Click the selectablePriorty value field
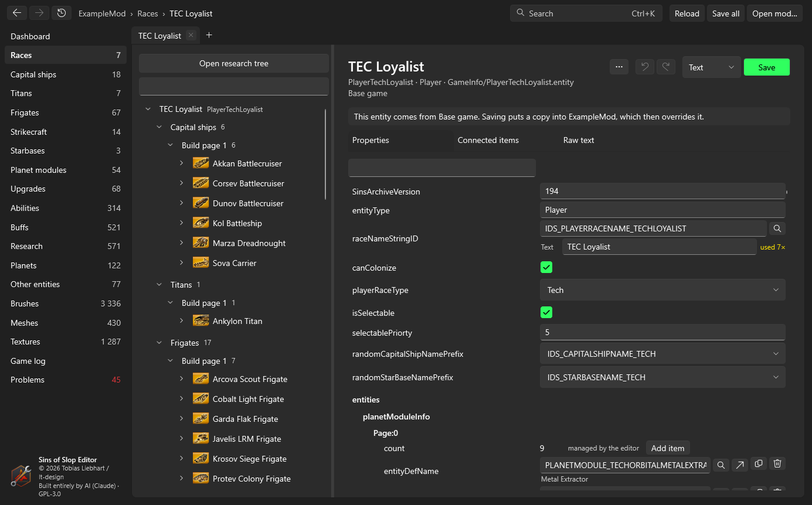The image size is (812, 505). click(x=662, y=332)
